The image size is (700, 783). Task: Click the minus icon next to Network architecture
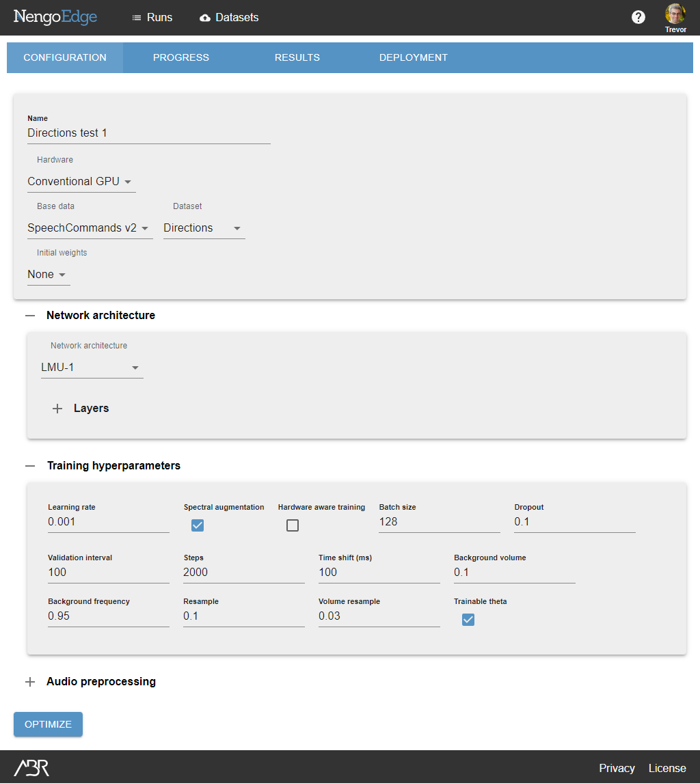(x=29, y=315)
